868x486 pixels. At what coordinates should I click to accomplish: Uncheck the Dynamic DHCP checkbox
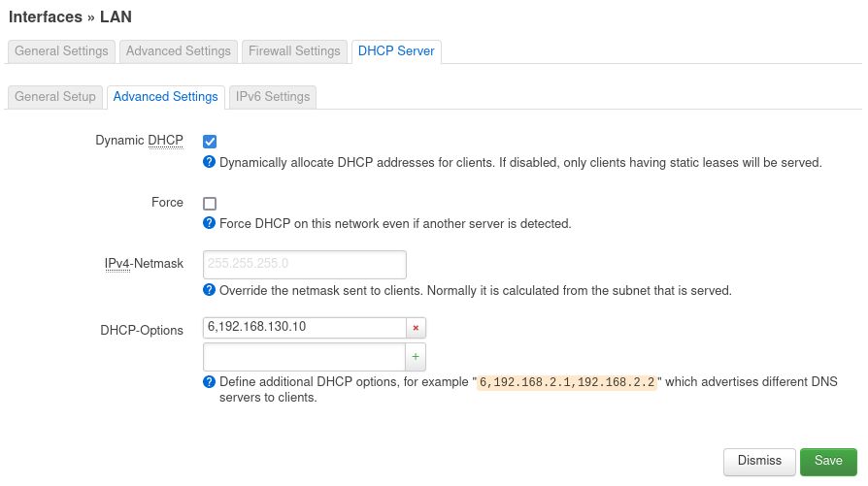click(x=210, y=142)
